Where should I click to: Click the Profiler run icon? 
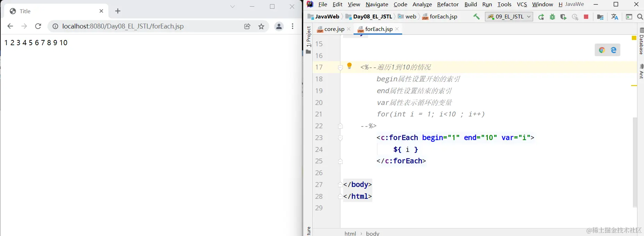click(x=575, y=17)
